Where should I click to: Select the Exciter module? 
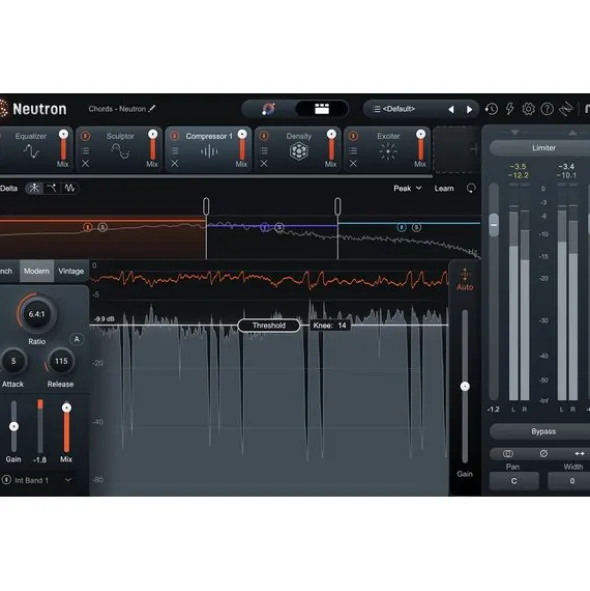click(x=388, y=150)
